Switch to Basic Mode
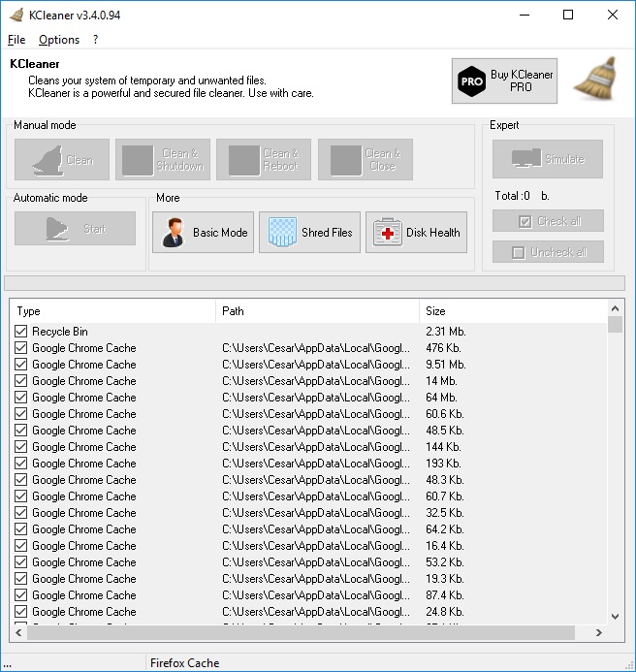The width and height of the screenshot is (636, 672). (204, 233)
